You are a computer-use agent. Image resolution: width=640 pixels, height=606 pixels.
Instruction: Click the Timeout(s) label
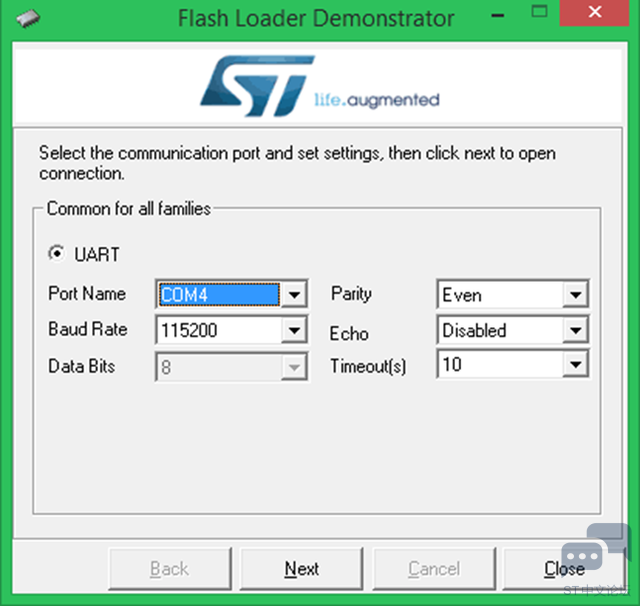[x=368, y=366]
